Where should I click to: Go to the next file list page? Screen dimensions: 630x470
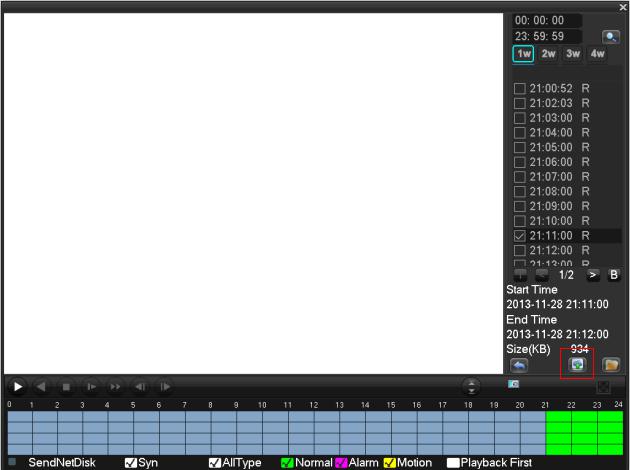(593, 275)
